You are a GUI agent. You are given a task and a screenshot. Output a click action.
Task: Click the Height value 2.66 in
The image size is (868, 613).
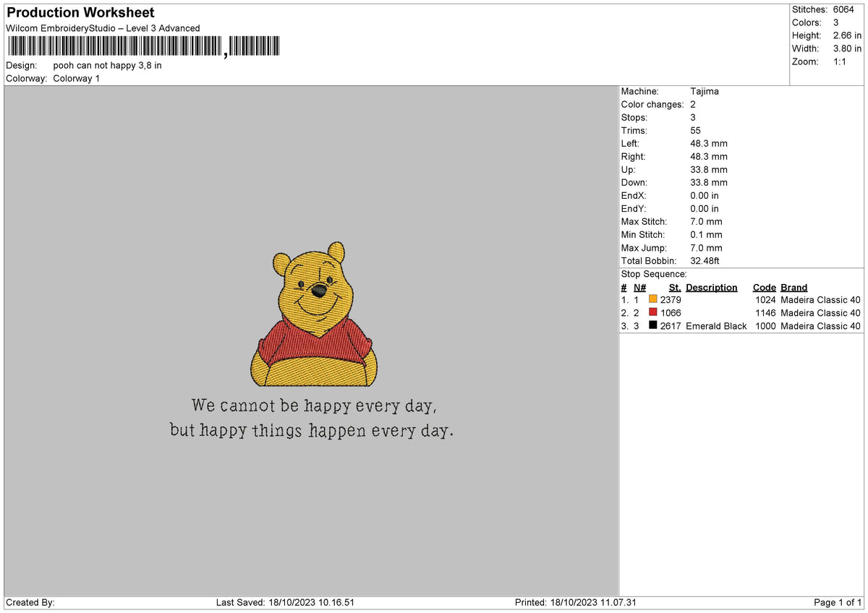click(x=847, y=35)
